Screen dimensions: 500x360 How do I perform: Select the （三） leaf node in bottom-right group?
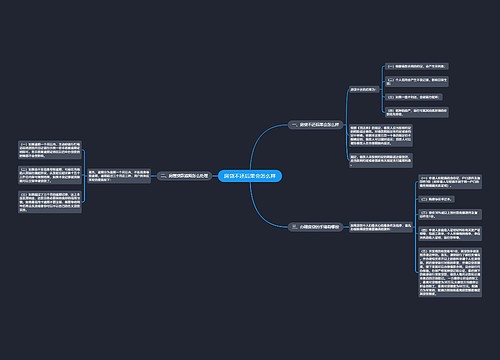point(450,214)
